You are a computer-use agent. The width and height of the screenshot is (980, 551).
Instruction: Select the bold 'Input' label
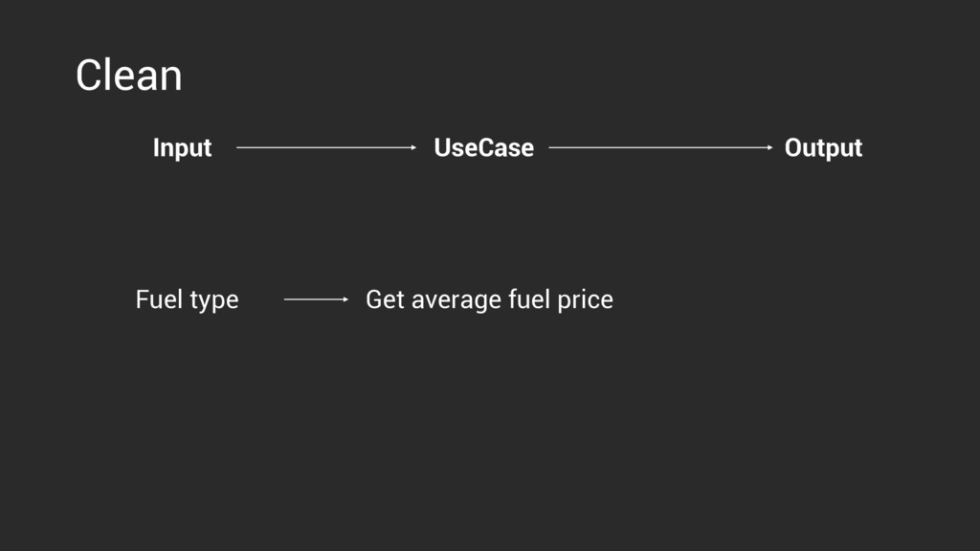182,148
